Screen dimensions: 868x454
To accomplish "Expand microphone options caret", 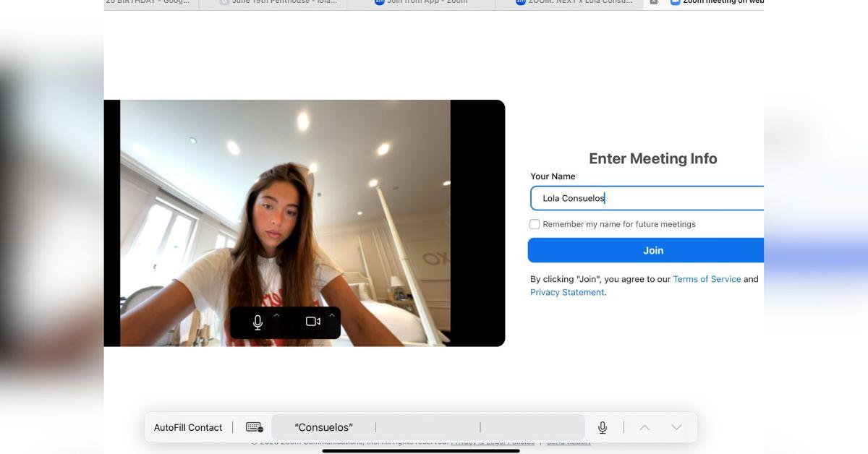I will (x=276, y=315).
